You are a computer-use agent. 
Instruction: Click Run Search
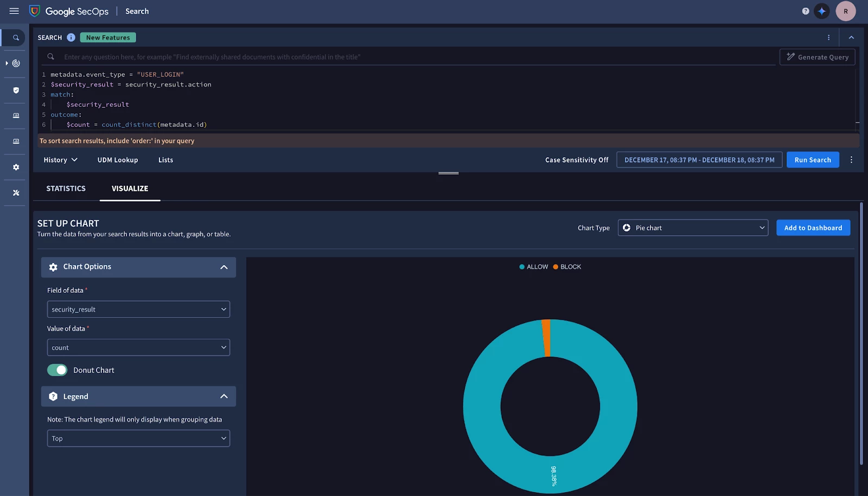click(x=813, y=160)
